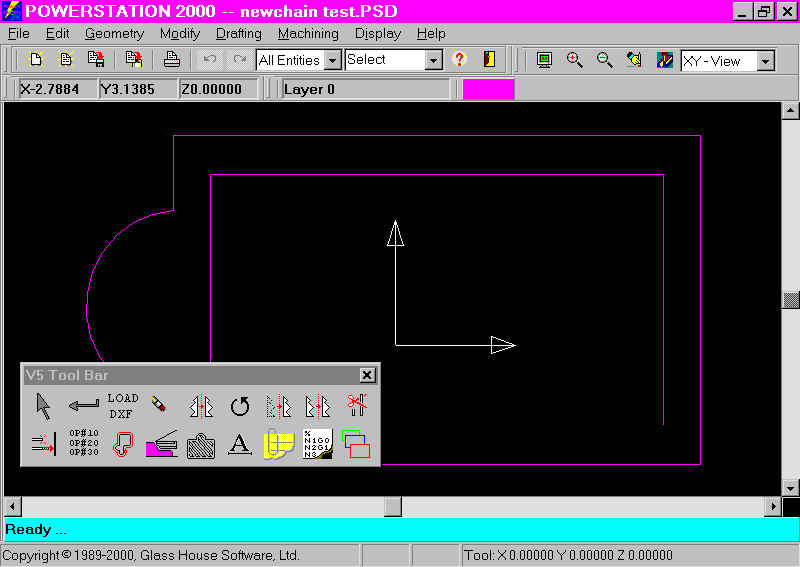Click the Print icon
Image resolution: width=800 pixels, height=567 pixels.
171,60
